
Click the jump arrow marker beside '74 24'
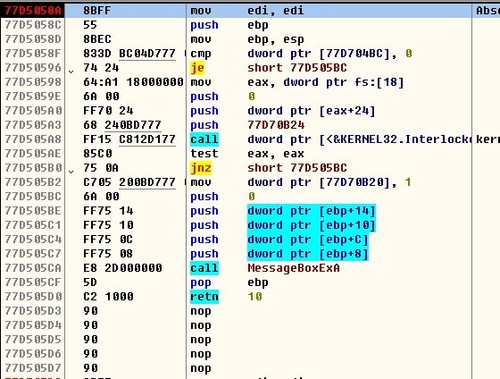click(71, 71)
